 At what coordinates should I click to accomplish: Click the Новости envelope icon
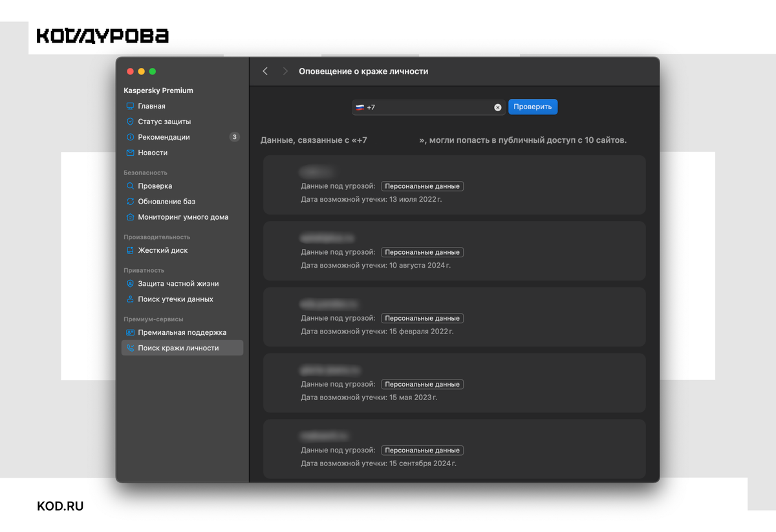130,153
